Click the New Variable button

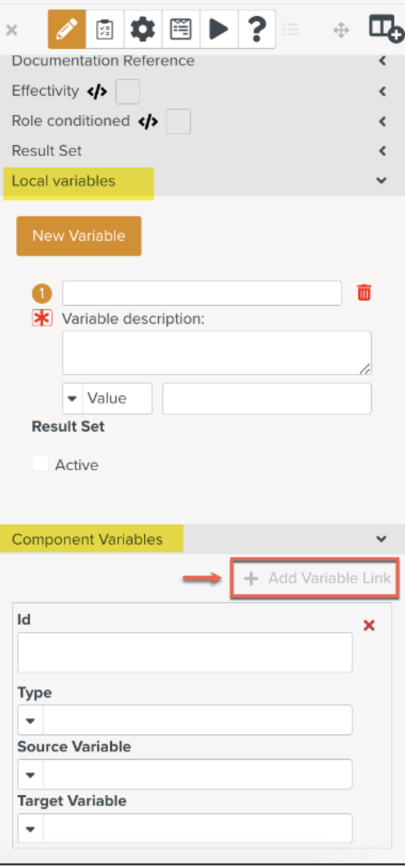(x=79, y=236)
